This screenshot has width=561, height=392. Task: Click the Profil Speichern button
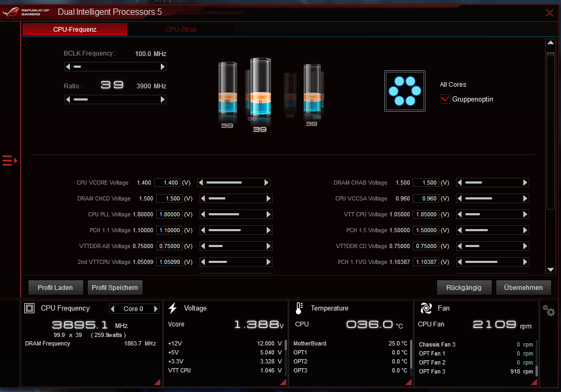click(x=115, y=288)
